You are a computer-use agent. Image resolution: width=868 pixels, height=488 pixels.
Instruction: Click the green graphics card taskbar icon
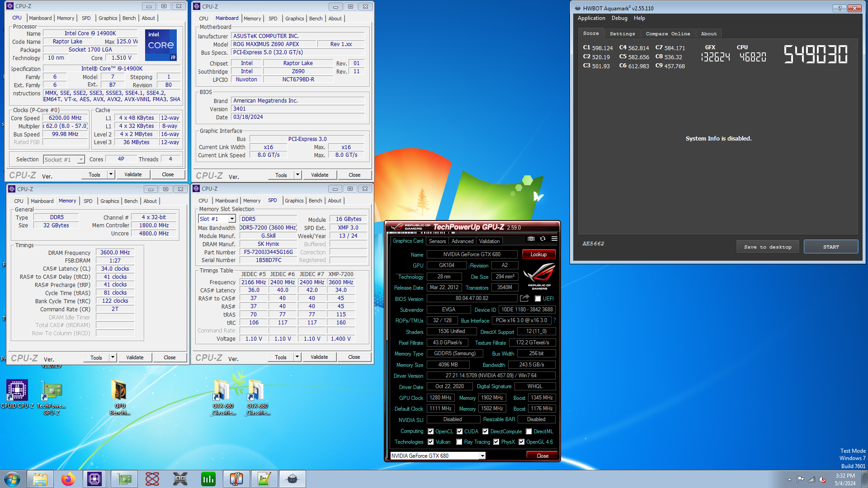pyautogui.click(x=124, y=479)
